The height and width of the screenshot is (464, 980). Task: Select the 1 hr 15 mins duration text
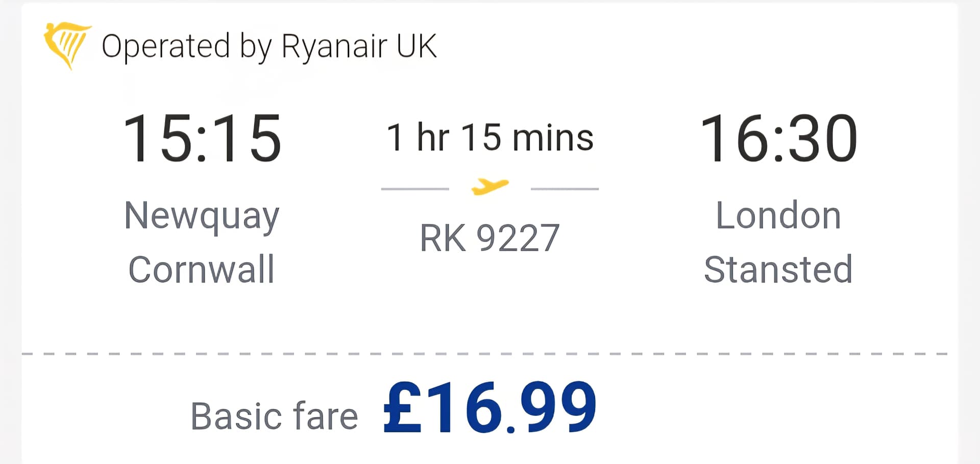coord(490,138)
